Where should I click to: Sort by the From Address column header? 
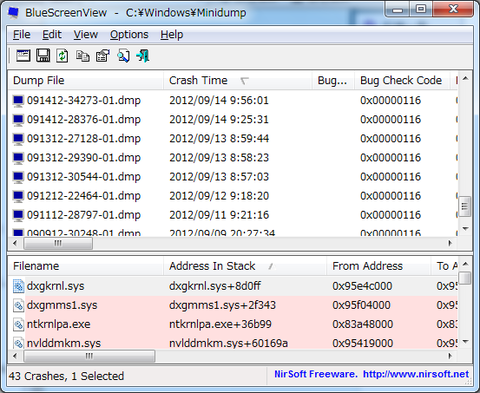379,266
